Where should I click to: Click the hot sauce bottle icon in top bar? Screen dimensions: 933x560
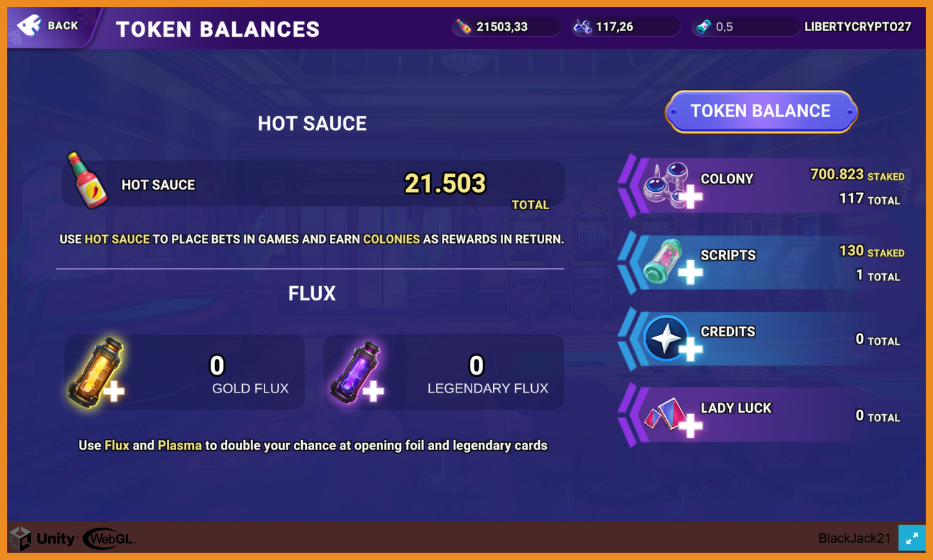coord(465,27)
